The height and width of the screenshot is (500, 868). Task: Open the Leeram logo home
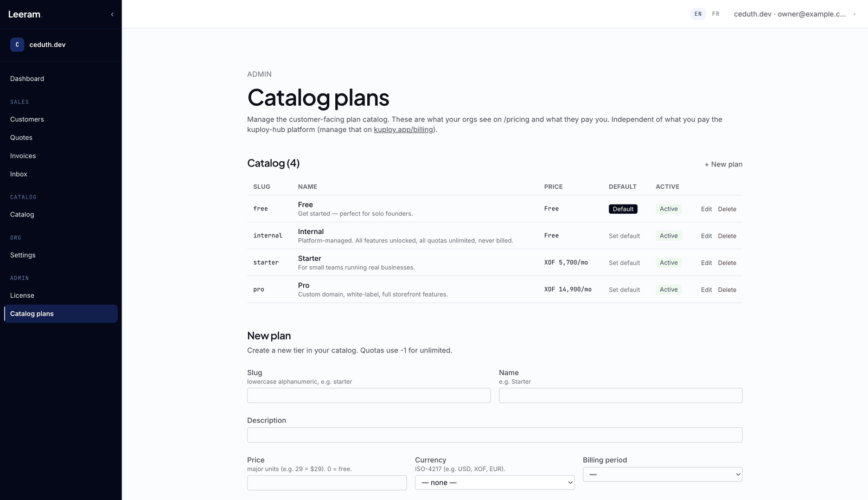coord(24,15)
